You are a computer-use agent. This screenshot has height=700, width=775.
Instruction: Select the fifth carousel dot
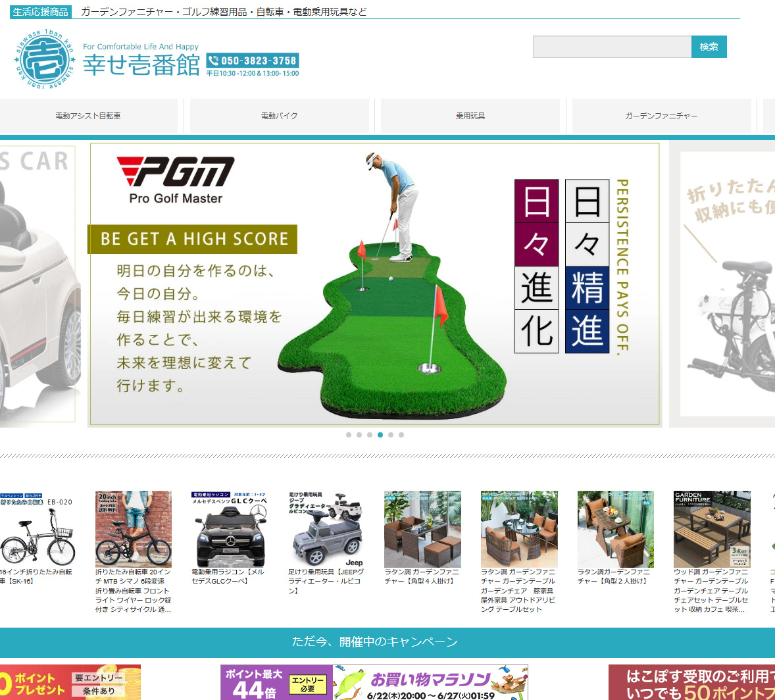(x=391, y=435)
